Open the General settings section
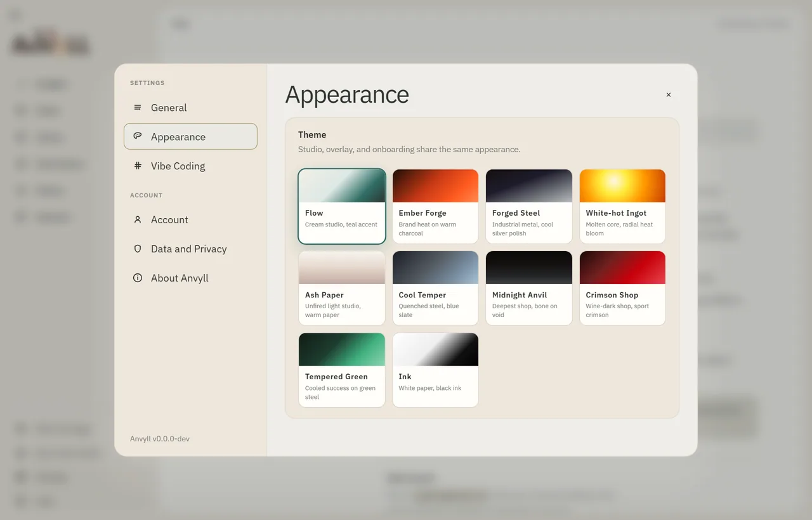The image size is (812, 520). point(190,108)
